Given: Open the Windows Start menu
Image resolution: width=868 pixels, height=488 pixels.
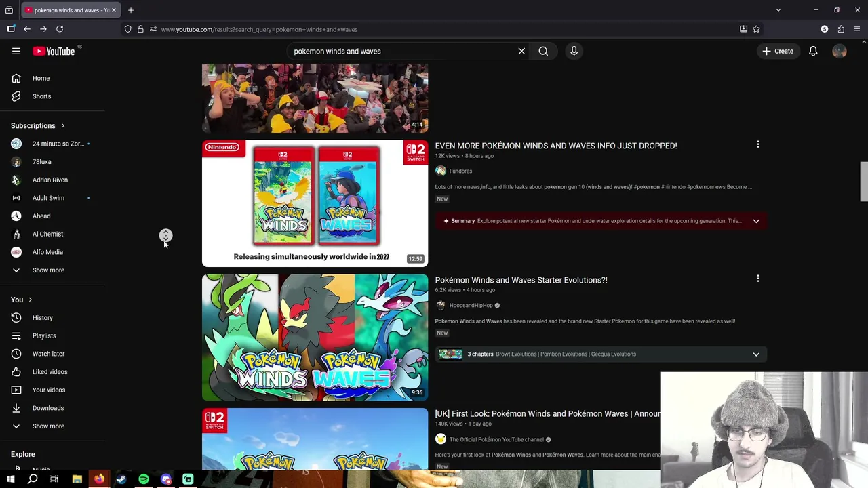Looking at the screenshot, I should [x=10, y=479].
